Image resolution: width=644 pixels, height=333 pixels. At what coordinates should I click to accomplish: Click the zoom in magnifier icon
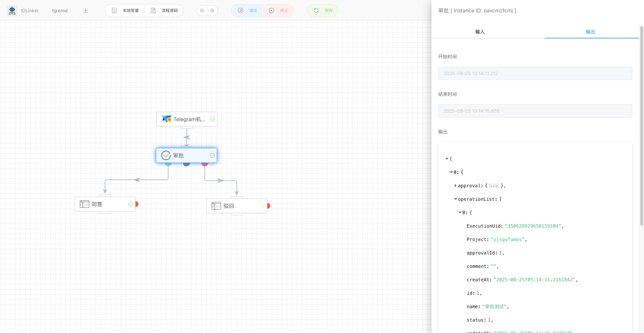[x=212, y=11]
